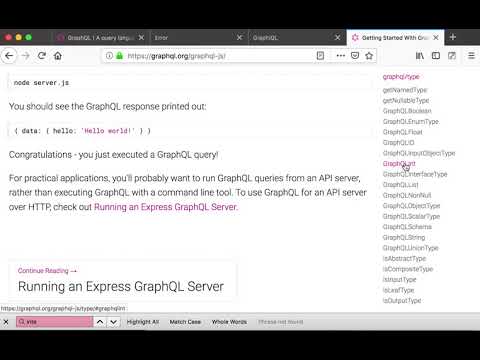Switch to GraphQL A query language tab
Viewport: 480px width, 360px height.
click(x=100, y=37)
